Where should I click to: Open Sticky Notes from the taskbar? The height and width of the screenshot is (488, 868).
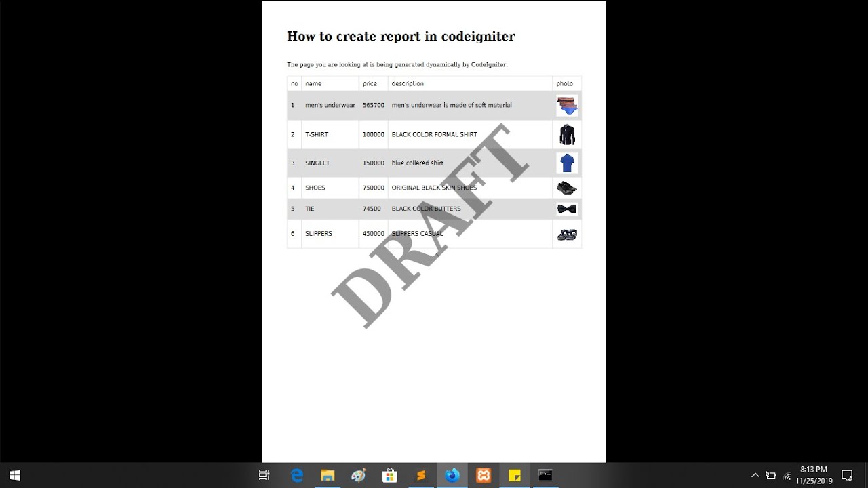(515, 475)
